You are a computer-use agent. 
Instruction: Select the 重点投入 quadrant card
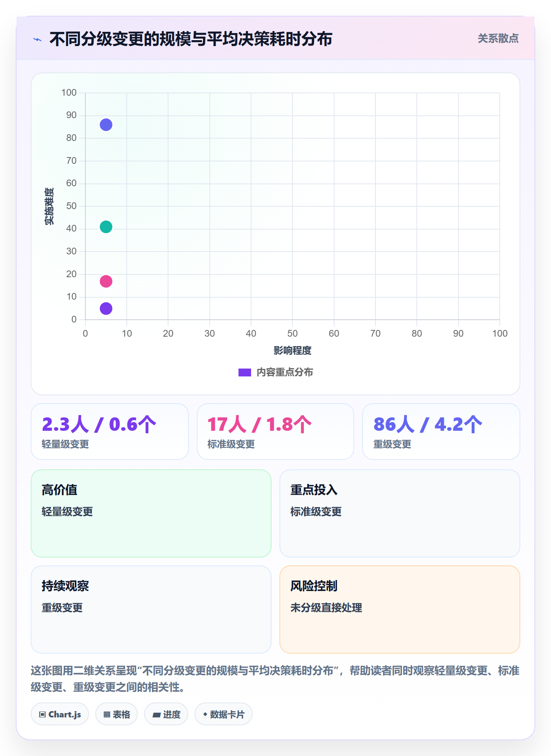coord(400,513)
